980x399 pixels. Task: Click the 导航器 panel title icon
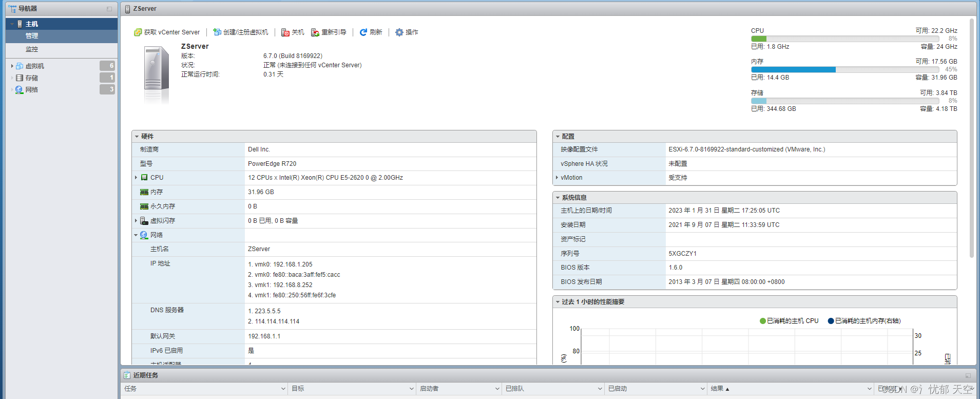pos(12,8)
